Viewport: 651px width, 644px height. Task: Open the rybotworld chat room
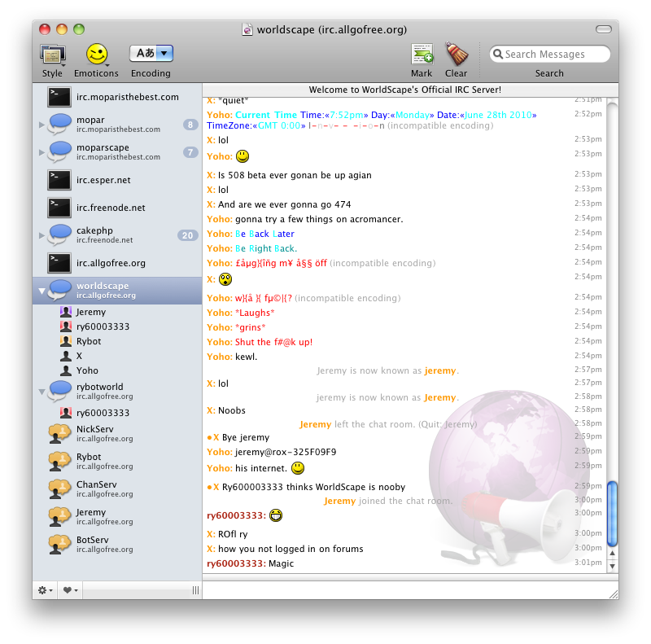(117, 391)
